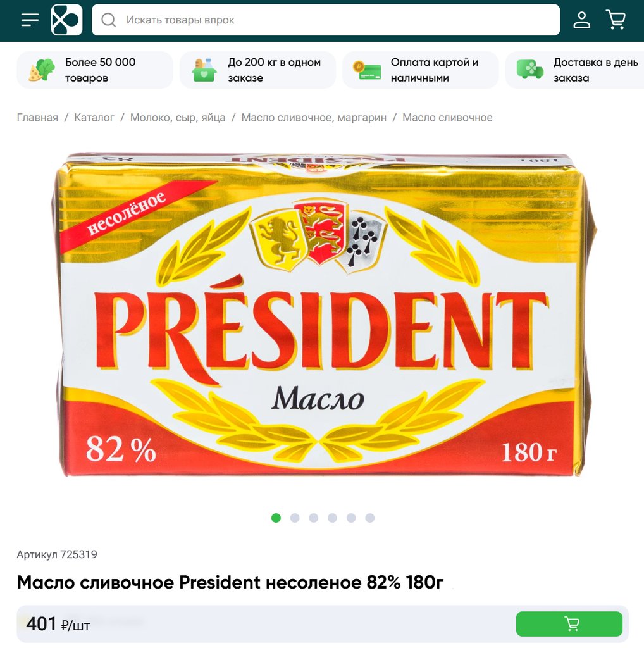Click the search magnifier icon
This screenshot has width=644, height=648.
(109, 20)
